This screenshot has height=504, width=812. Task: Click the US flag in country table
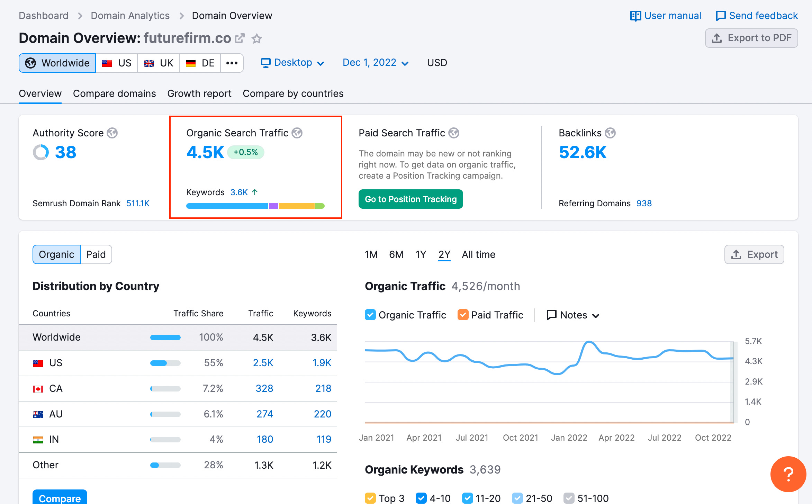38,363
